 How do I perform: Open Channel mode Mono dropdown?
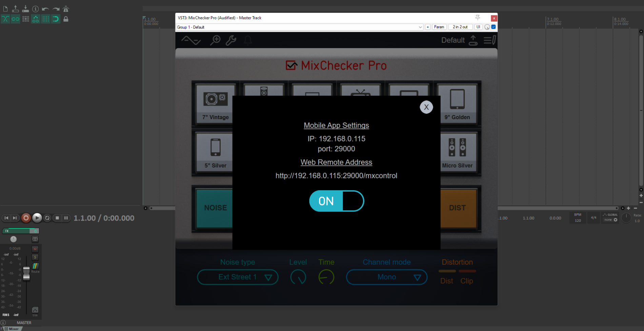pos(387,277)
